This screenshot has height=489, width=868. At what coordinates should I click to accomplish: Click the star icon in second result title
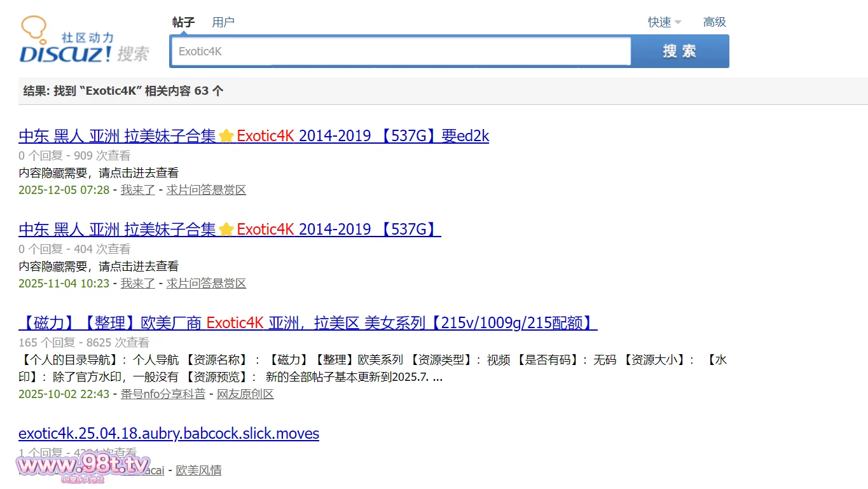[x=226, y=230]
